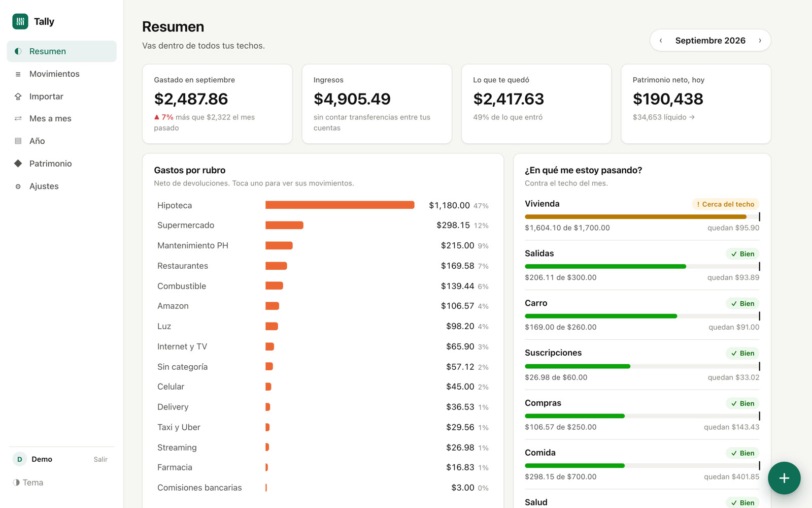Select the Amazon expense row
Viewport: 812px width, 508px height.
[323, 306]
